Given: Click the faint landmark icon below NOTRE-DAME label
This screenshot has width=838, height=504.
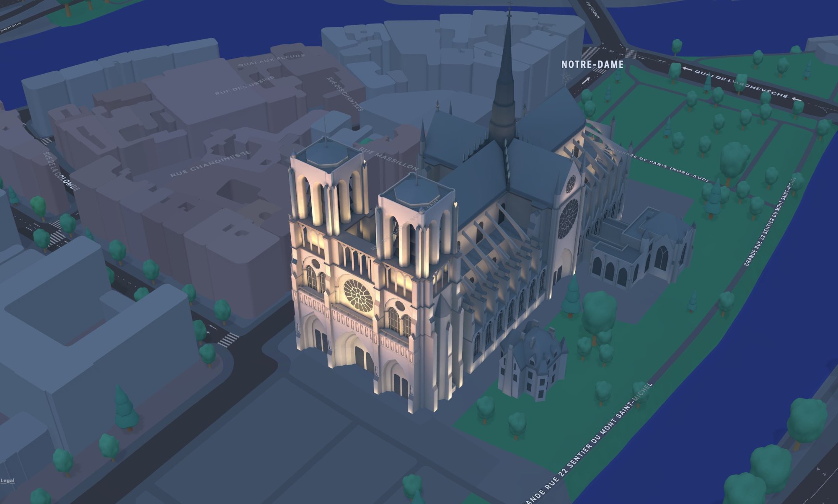Looking at the screenshot, I should tap(566, 77).
